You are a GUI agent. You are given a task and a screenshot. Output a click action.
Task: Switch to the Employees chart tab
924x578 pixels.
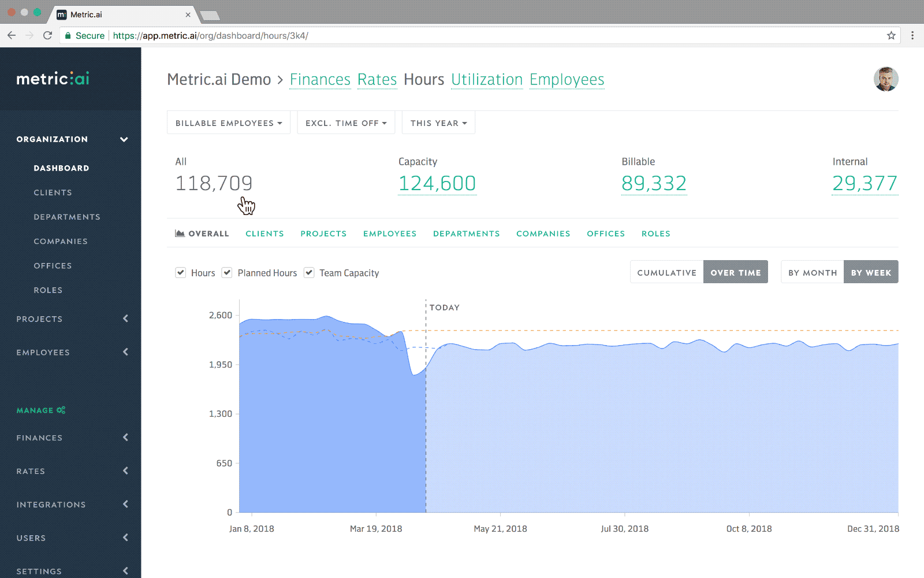point(390,234)
